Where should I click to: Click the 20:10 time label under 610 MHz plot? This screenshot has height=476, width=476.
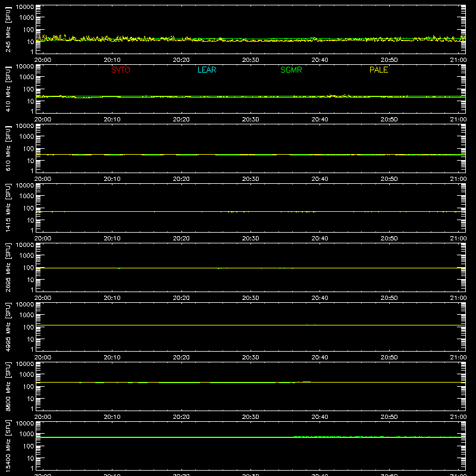pos(112,179)
